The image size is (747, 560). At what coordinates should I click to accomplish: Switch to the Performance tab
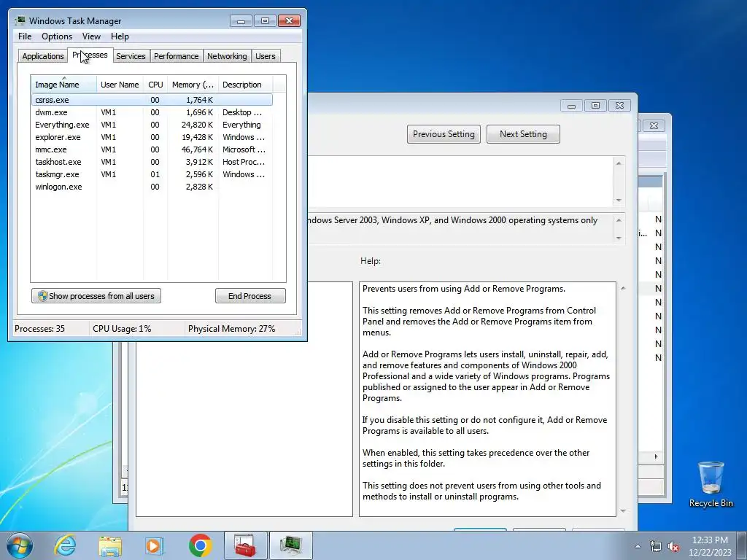(176, 56)
